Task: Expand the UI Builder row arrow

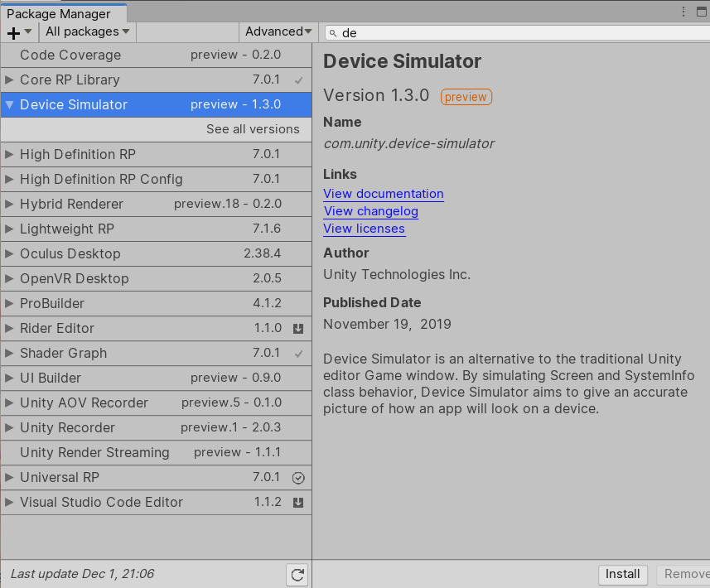Action: 9,378
